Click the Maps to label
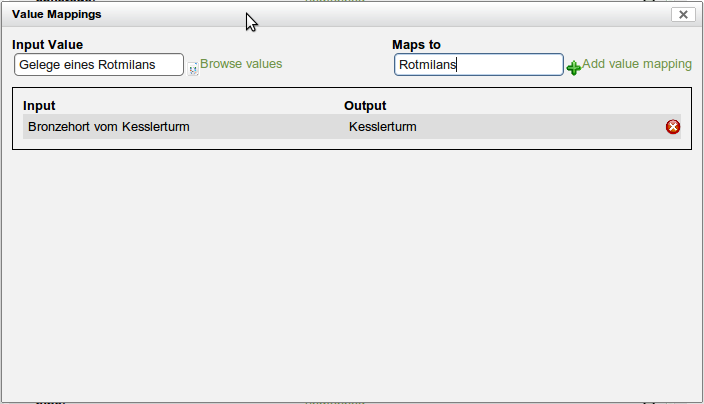Image resolution: width=704 pixels, height=404 pixels. point(416,44)
